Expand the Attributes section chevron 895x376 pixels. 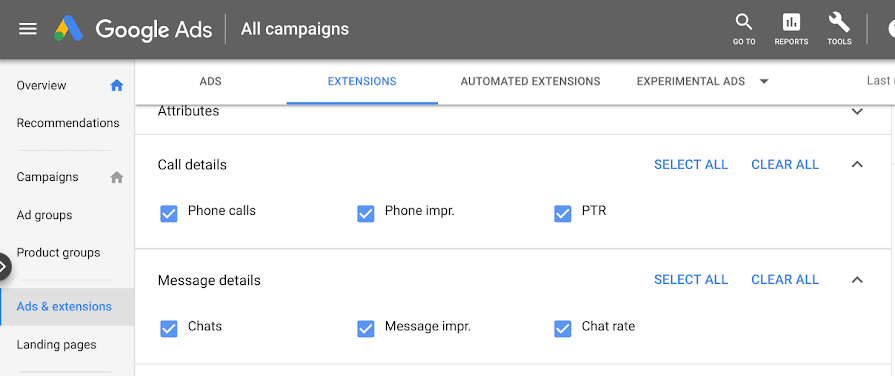click(x=857, y=111)
